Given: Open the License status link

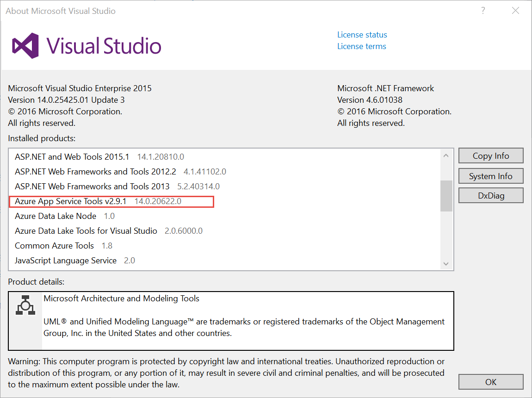Looking at the screenshot, I should [362, 35].
